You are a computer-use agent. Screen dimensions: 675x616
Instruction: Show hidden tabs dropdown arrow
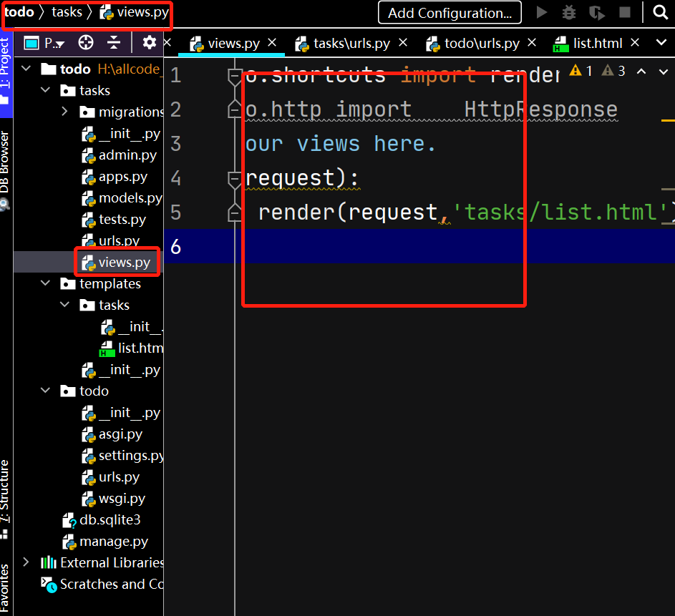click(x=661, y=43)
